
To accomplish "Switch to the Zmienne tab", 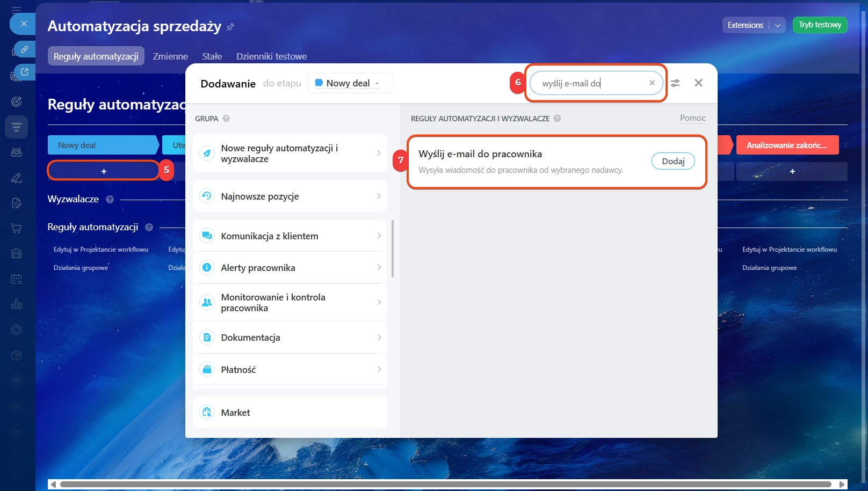I will point(170,56).
